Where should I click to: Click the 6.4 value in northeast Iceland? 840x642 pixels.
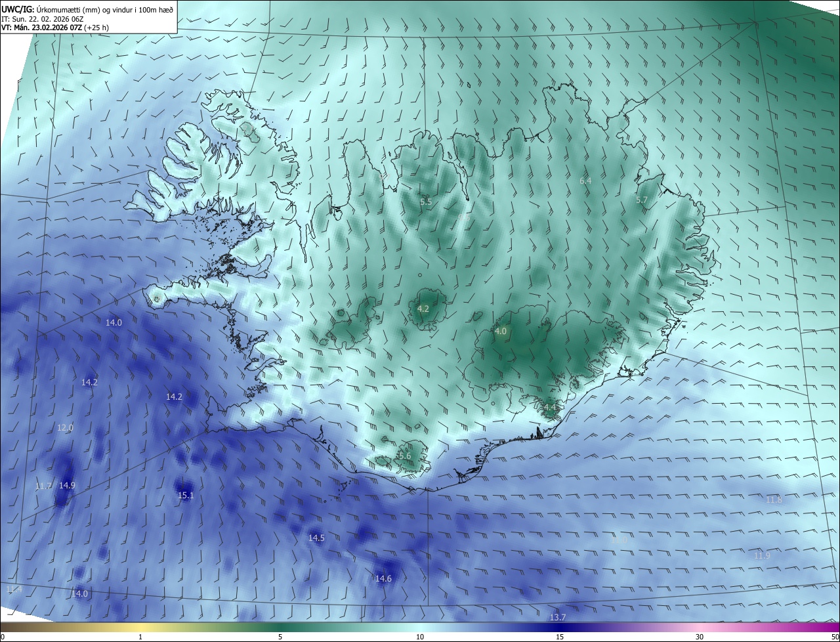[x=585, y=181]
